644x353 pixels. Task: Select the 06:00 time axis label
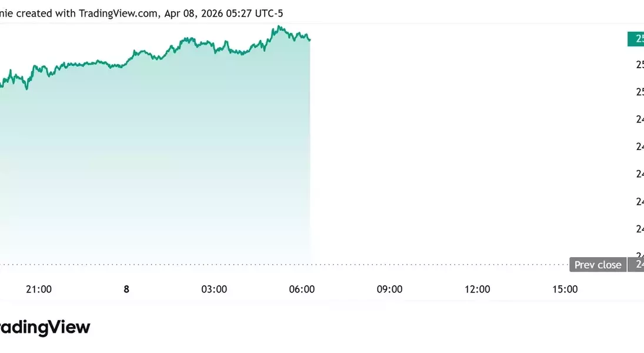click(302, 289)
